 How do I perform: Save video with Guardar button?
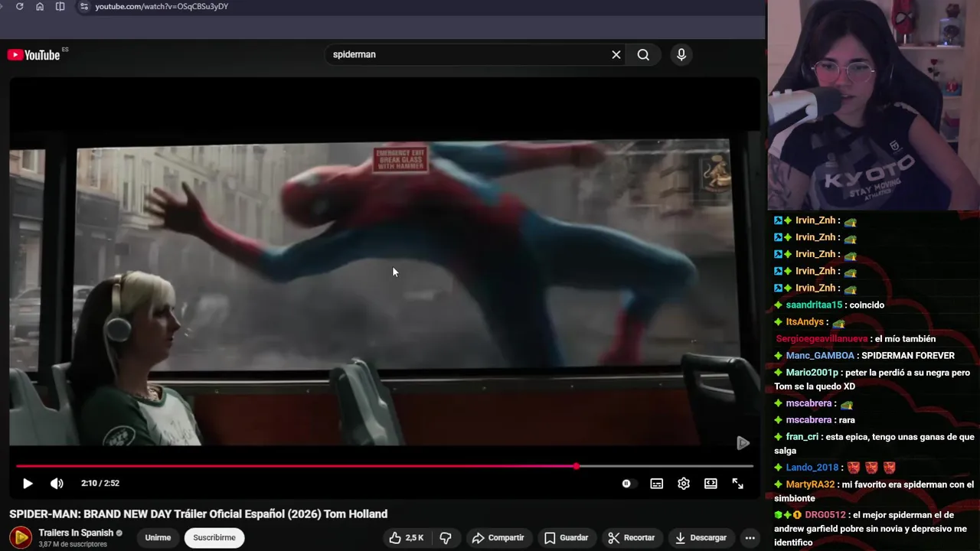(566, 538)
